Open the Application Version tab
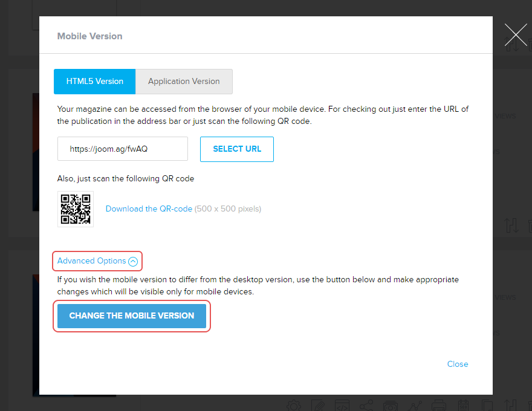 [x=184, y=82]
